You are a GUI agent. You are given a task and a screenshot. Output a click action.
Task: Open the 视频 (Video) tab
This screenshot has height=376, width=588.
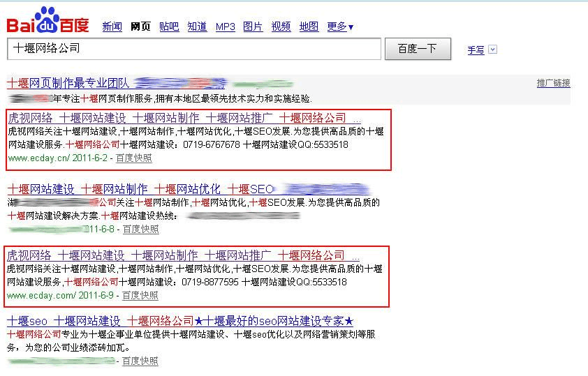[x=281, y=27]
